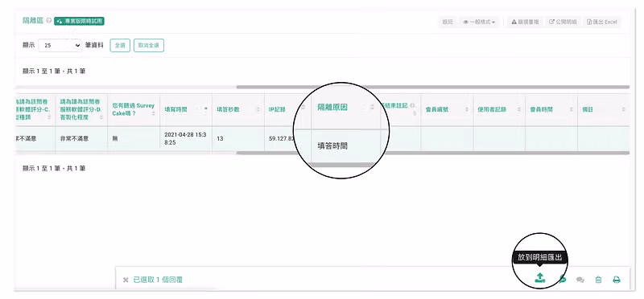
Task: Sort by the 使用者記錄 column header
Action: click(499, 109)
